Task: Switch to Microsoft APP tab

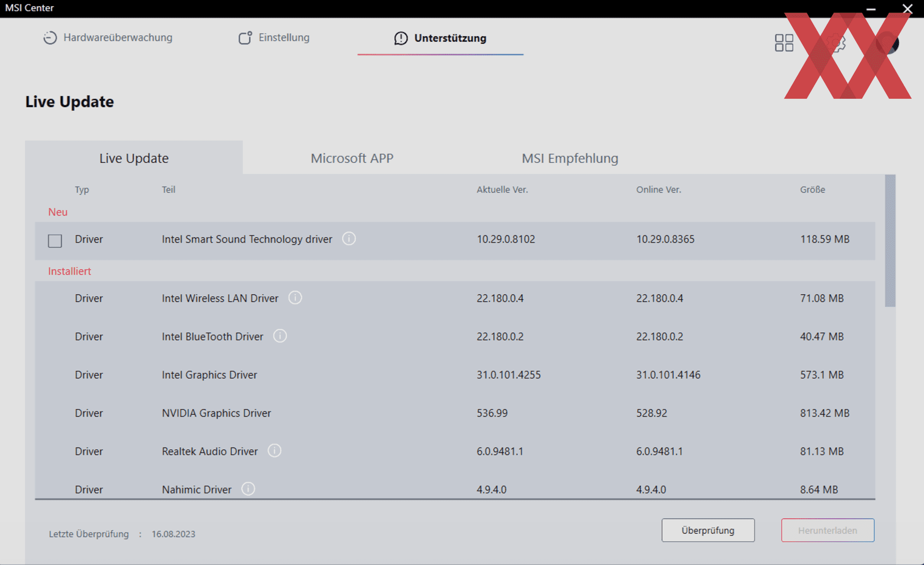Action: pyautogui.click(x=352, y=158)
